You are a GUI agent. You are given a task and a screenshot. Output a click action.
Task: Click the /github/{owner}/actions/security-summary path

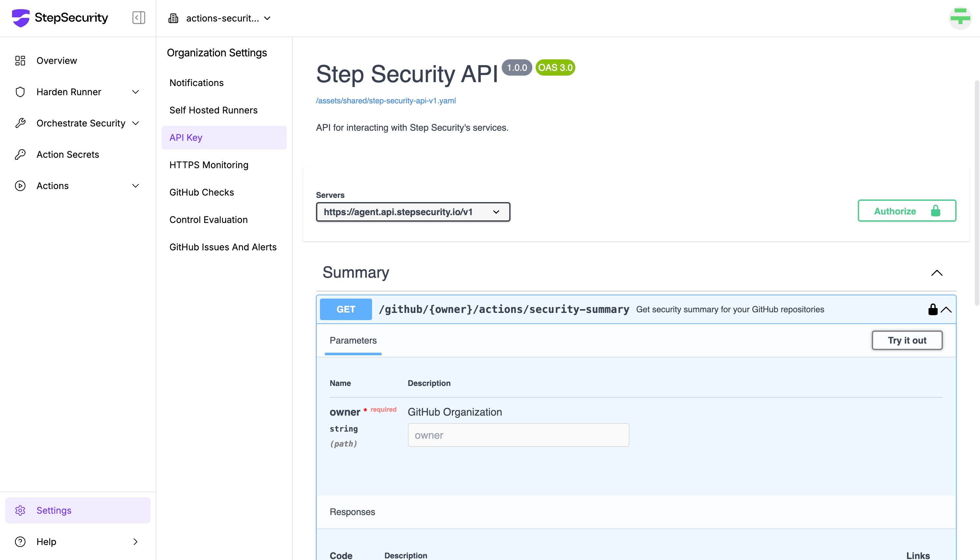(504, 309)
